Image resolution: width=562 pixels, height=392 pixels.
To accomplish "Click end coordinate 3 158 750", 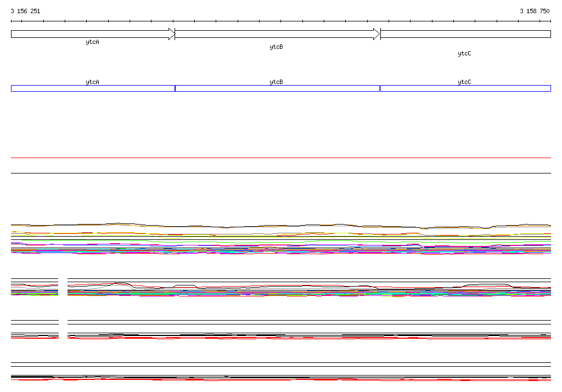I will coord(535,11).
